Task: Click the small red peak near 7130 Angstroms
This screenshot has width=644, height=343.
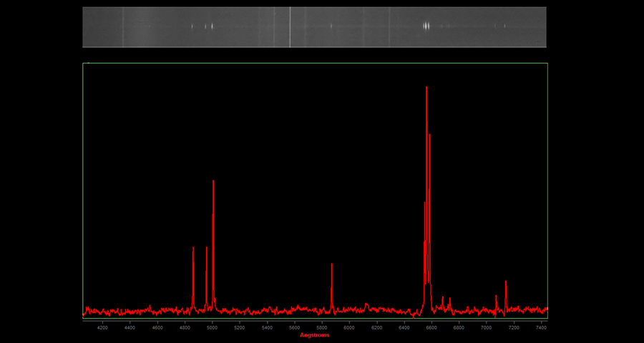Action: (x=506, y=282)
